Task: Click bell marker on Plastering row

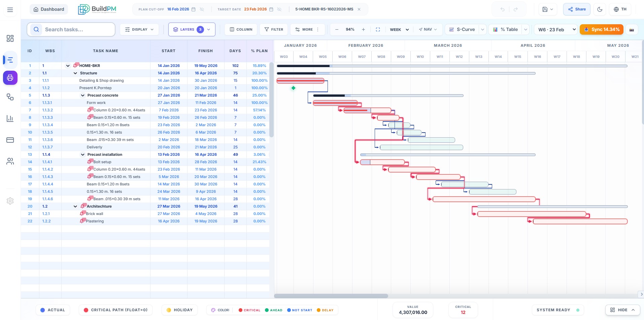Action: click(x=82, y=221)
